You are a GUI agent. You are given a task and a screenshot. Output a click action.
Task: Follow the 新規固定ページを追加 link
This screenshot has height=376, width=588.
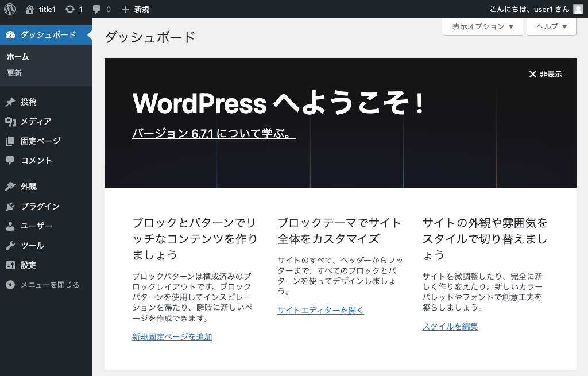[x=172, y=337]
